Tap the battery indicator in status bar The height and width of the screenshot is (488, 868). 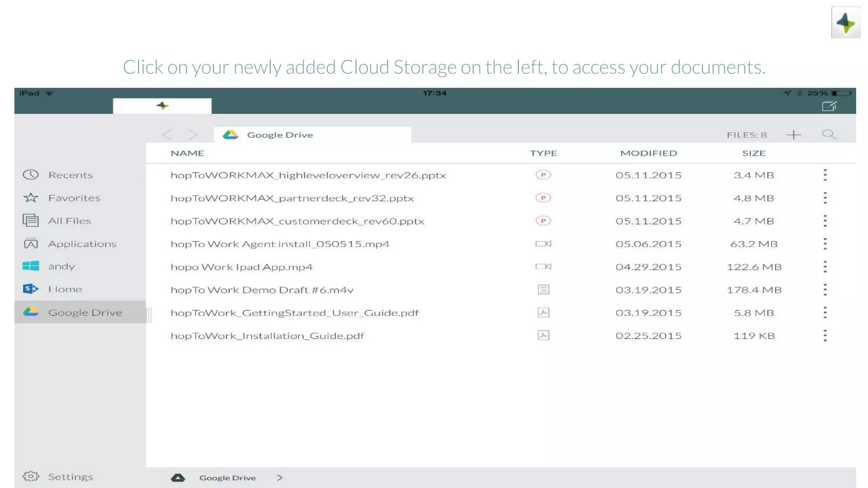(x=841, y=93)
